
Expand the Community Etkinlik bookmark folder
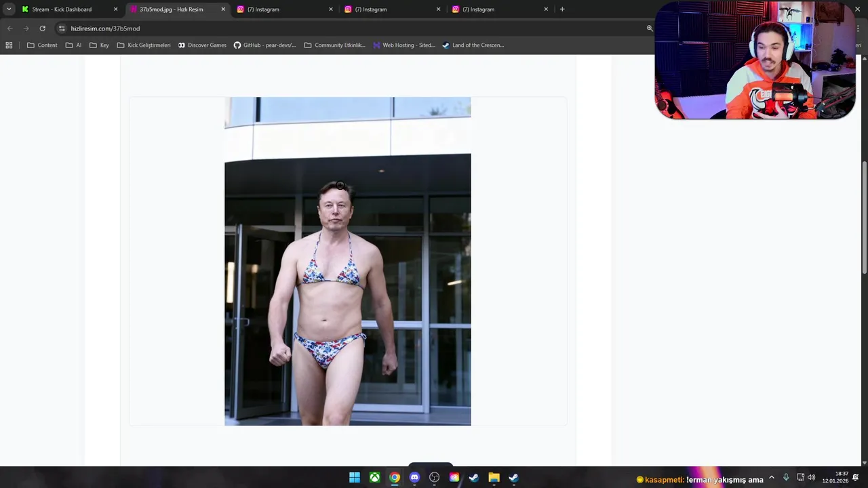(335, 45)
